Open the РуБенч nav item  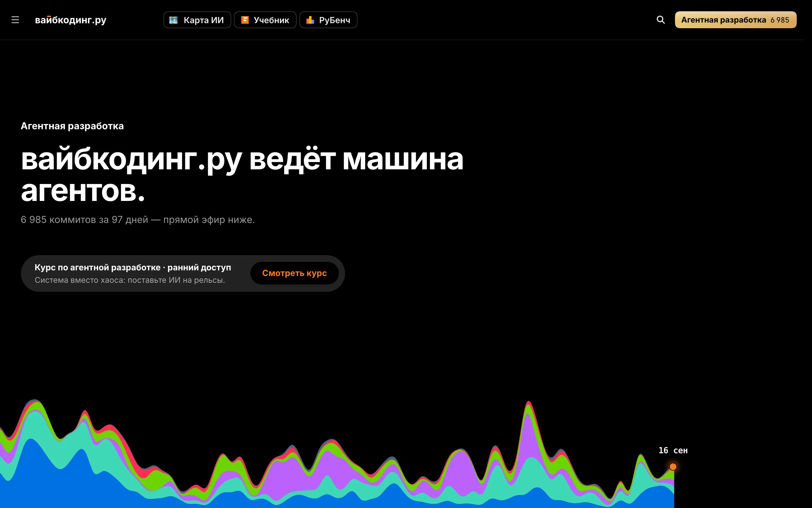pos(328,20)
